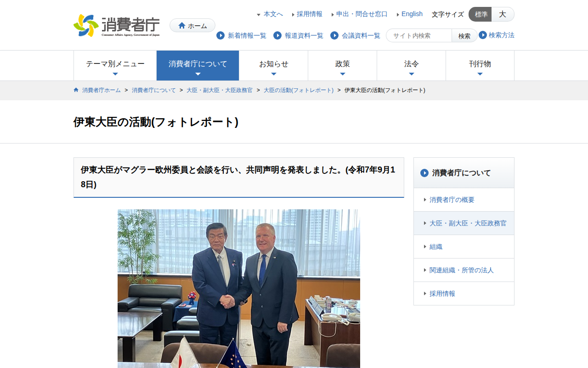Click the arrow icon beside 報道資料一覧

point(277,35)
